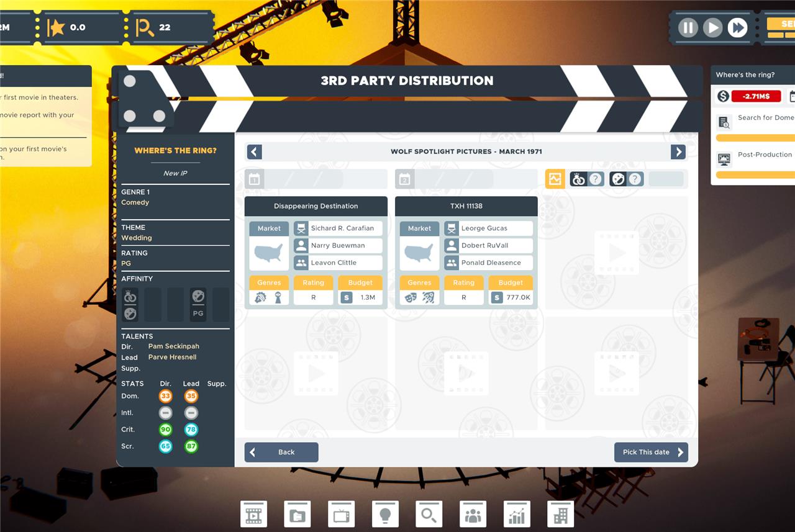Click the lightbulb ideas icon
This screenshot has height=532, width=795.
tap(385, 515)
